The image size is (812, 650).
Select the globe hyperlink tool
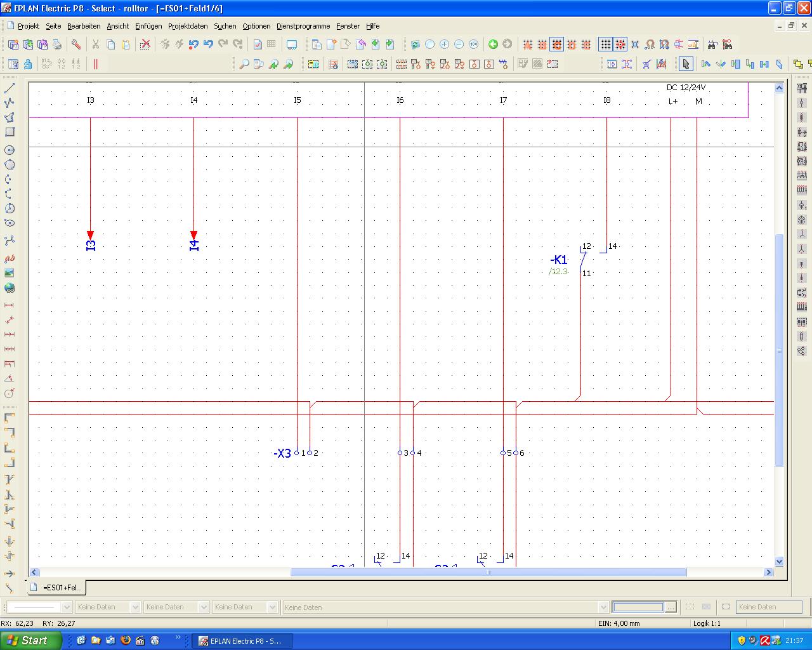pos(10,288)
